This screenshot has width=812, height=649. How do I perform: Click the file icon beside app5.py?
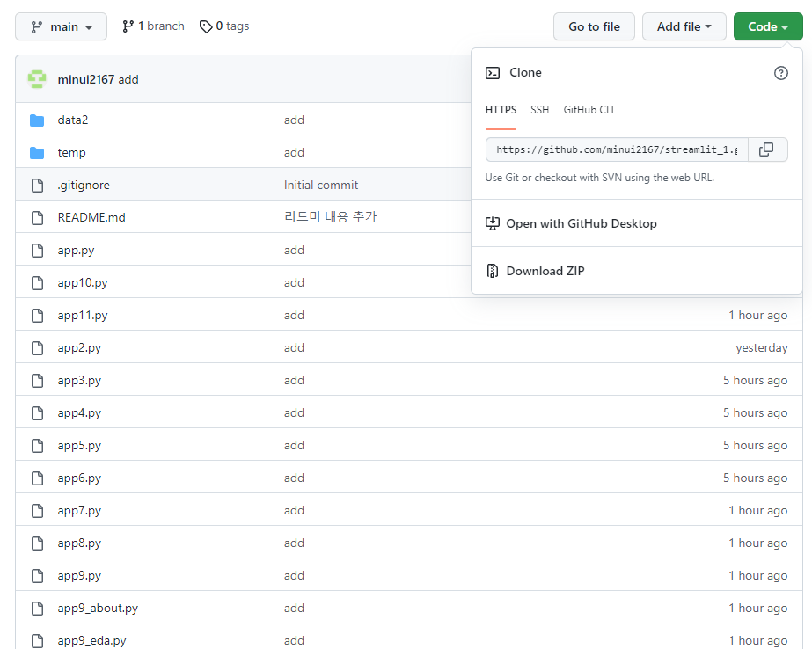click(37, 446)
